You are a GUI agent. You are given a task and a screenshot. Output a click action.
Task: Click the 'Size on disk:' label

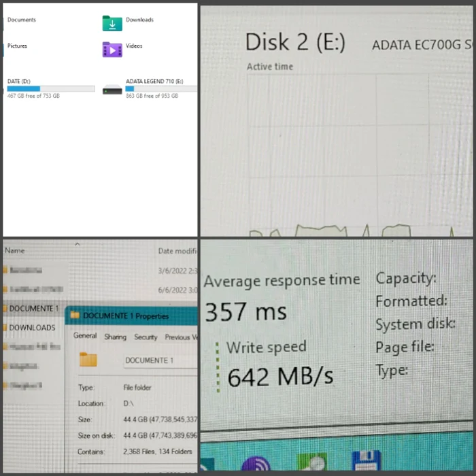[x=97, y=436]
